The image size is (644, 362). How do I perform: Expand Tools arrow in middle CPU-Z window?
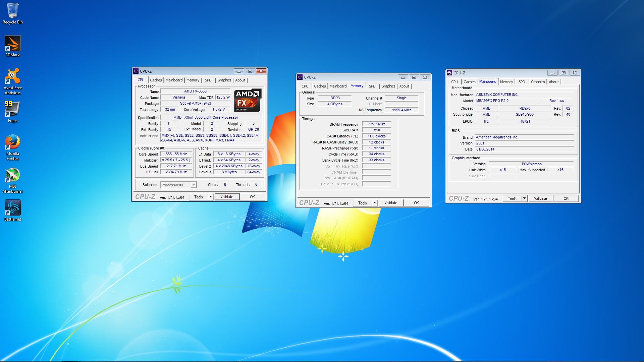375,203
